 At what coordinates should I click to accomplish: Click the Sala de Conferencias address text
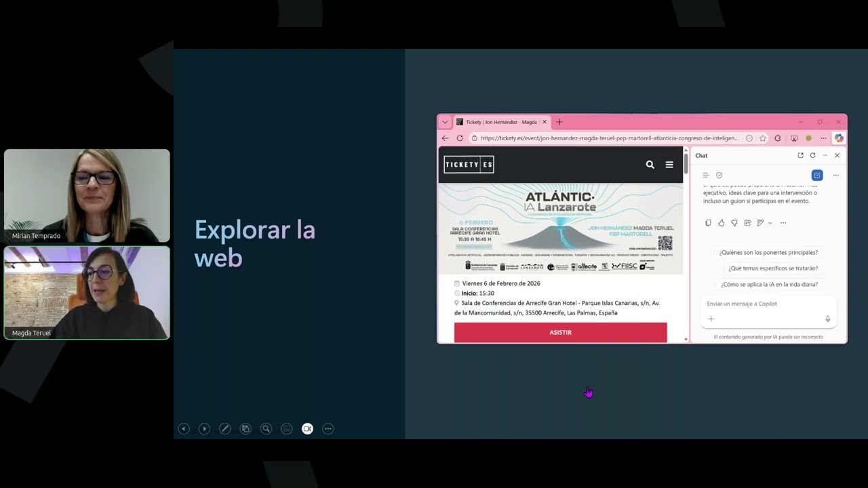[557, 308]
